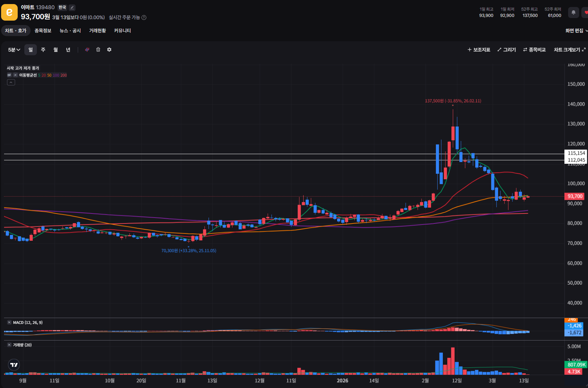Click the 70,300원 low price annotation
Image resolution: width=588 pixels, height=388 pixels.
click(x=189, y=251)
